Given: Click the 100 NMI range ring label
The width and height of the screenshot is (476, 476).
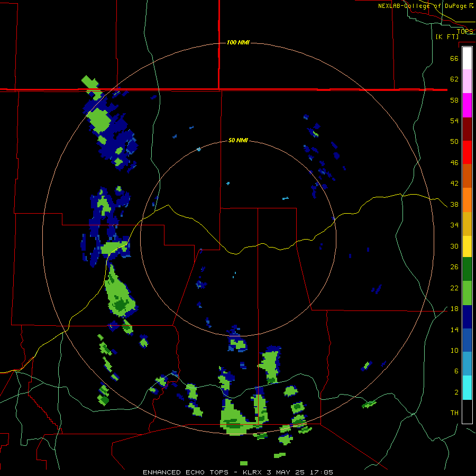Looking at the screenshot, I should 238,42.
